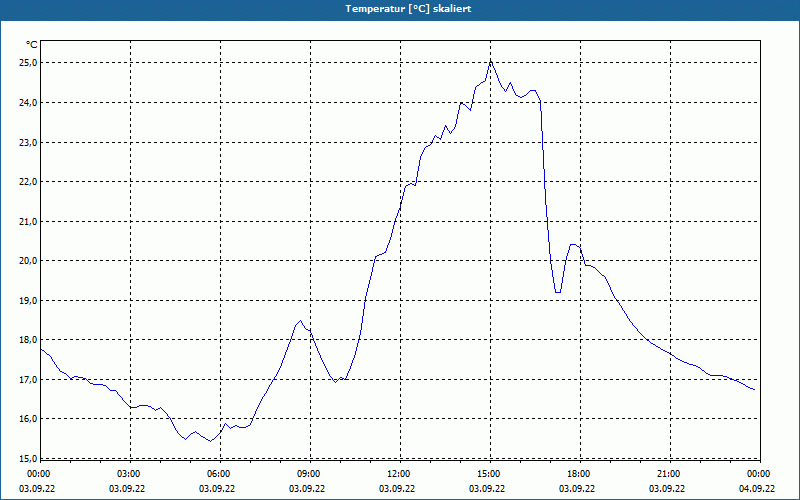Click the 25,0 y-axis label
This screenshot has width=800, height=500.
pyautogui.click(x=28, y=63)
